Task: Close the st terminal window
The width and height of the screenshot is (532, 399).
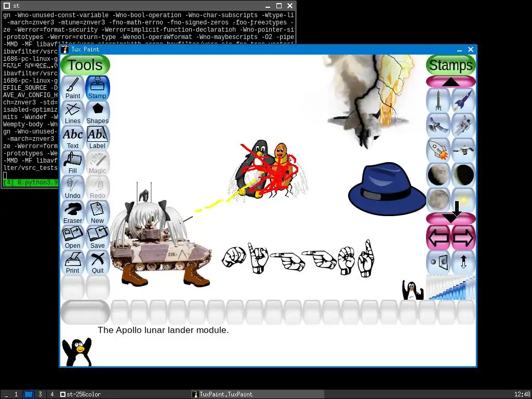Action: [290, 6]
